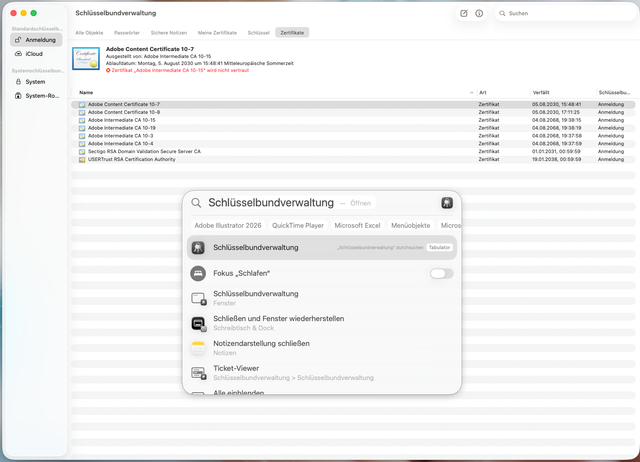Switch to the Meine Zertifikate tab

click(217, 33)
